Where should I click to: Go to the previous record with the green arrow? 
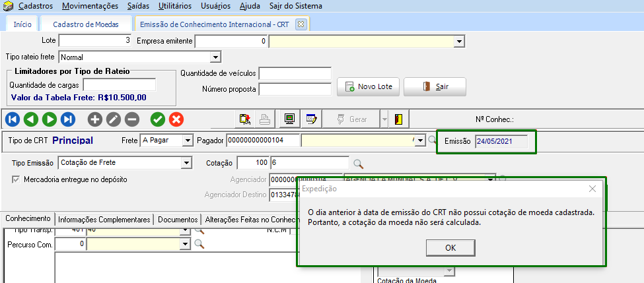(x=31, y=119)
